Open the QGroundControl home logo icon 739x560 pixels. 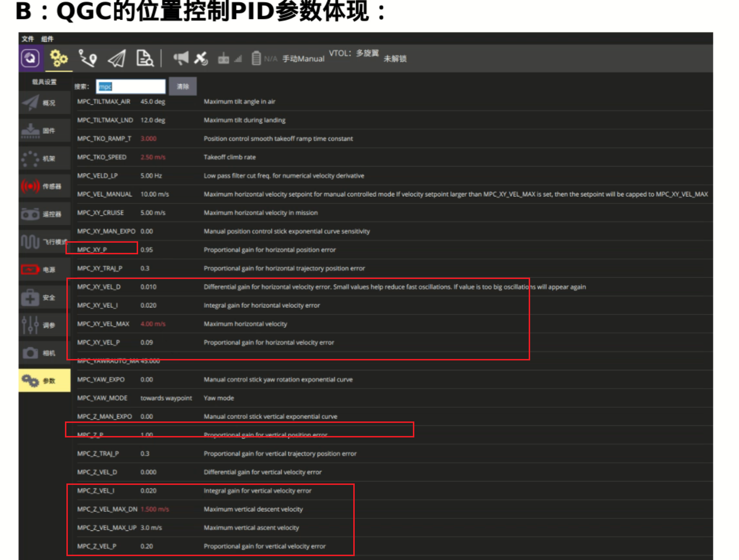coord(31,57)
